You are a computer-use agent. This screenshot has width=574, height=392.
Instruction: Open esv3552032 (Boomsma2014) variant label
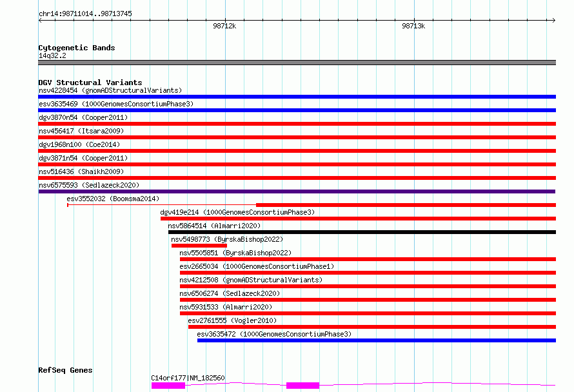113,199
